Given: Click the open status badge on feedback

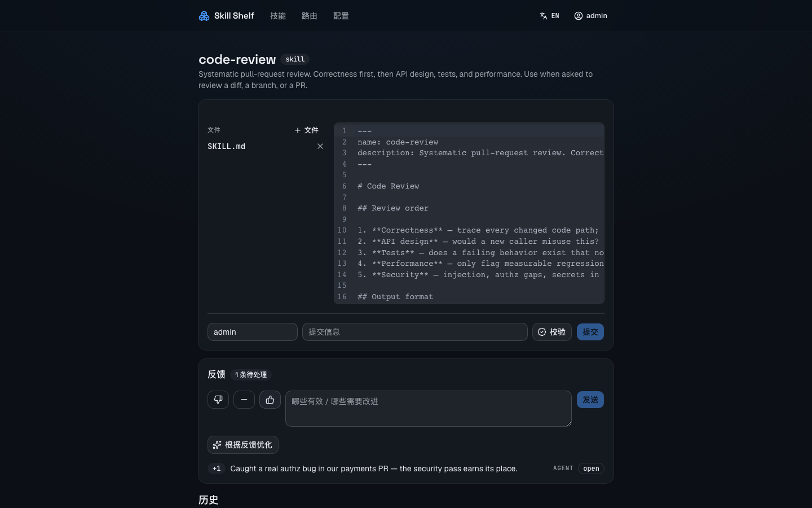Looking at the screenshot, I should point(591,468).
